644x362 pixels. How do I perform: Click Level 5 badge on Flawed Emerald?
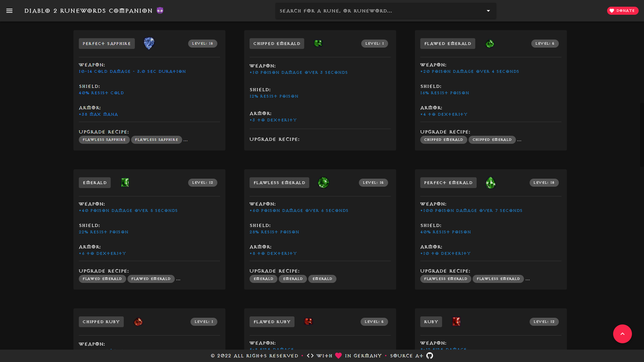pyautogui.click(x=545, y=44)
